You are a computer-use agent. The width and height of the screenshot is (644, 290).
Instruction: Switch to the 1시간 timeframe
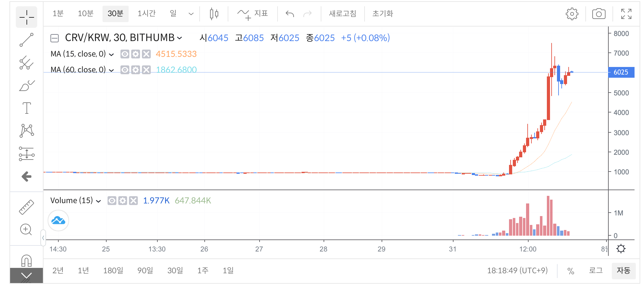coord(146,14)
